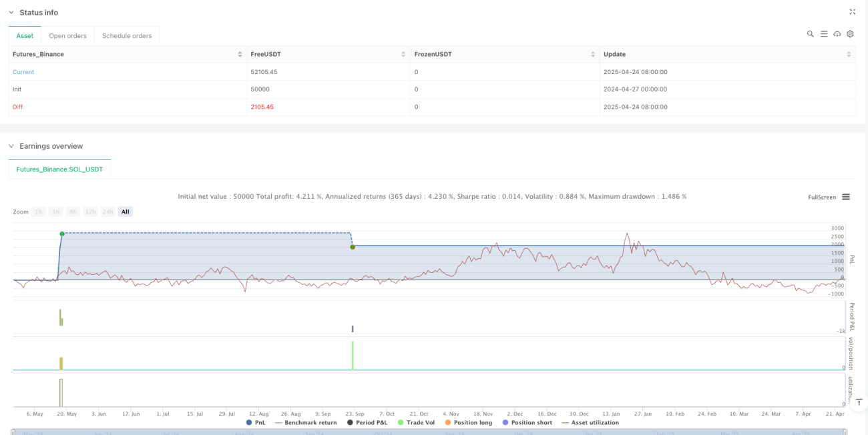Select the 12h zoom button
This screenshot has width=868, height=435.
click(x=89, y=211)
